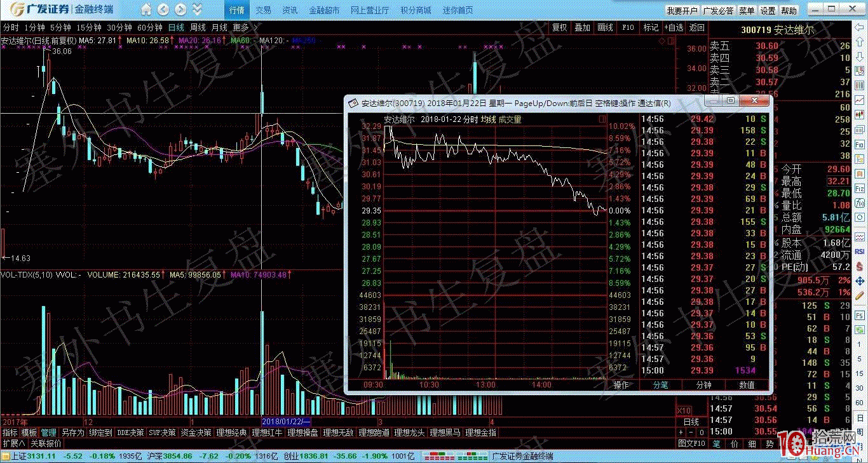Select the 周线 period
The height and width of the screenshot is (463, 868).
[x=198, y=28]
